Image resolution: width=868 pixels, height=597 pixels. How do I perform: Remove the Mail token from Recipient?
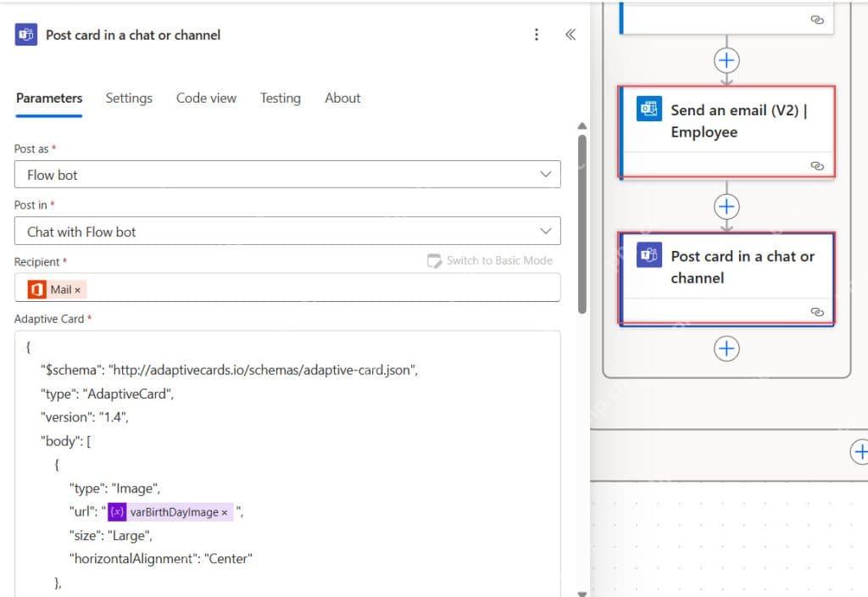pos(77,290)
